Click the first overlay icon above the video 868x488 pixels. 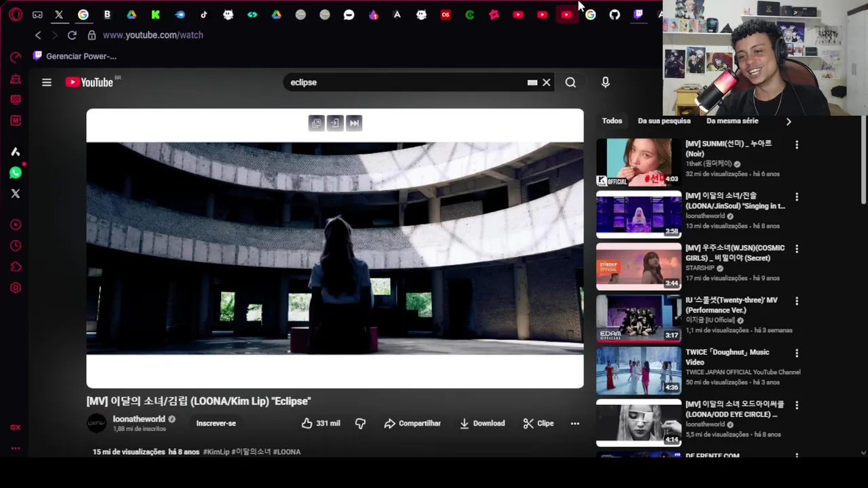(x=317, y=123)
